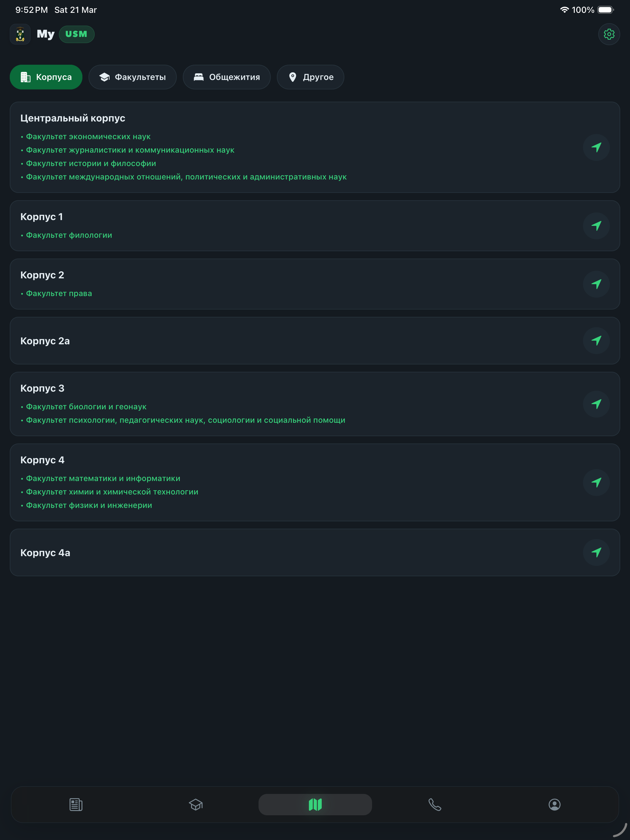The width and height of the screenshot is (630, 840).
Task: Select the map tab in bottom bar
Action: (x=315, y=804)
